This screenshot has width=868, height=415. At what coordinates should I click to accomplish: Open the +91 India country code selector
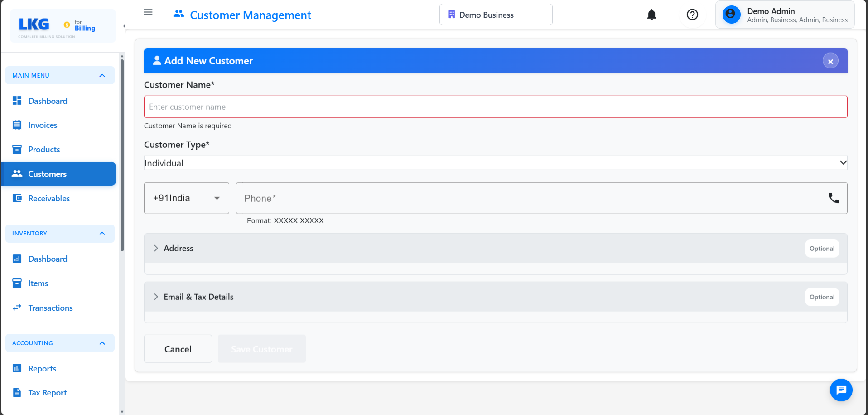pos(186,198)
